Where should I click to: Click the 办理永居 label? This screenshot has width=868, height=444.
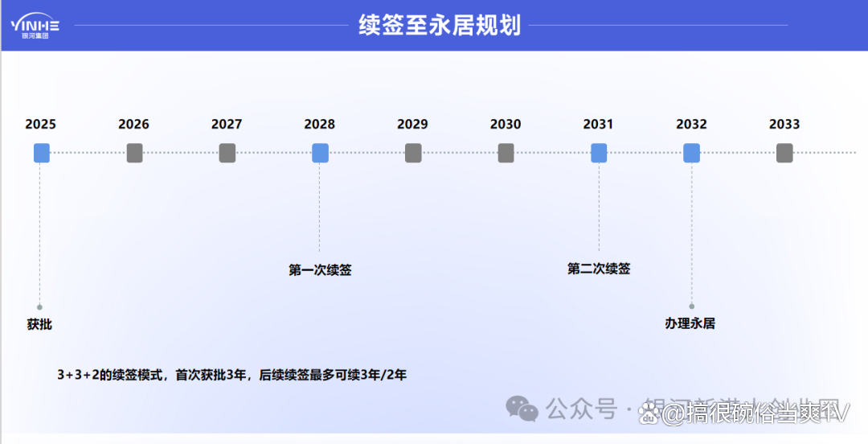click(x=690, y=323)
